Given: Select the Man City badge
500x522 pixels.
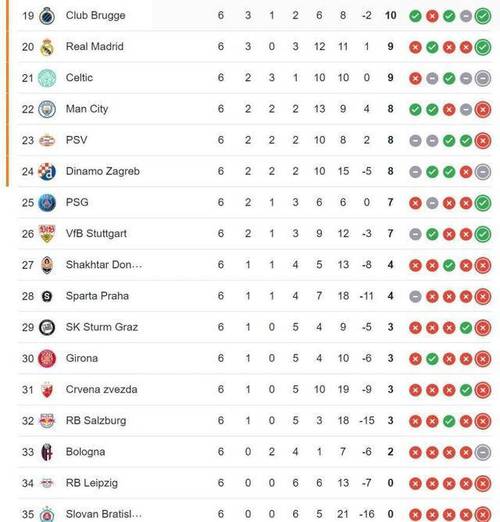Looking at the screenshot, I should tap(47, 109).
